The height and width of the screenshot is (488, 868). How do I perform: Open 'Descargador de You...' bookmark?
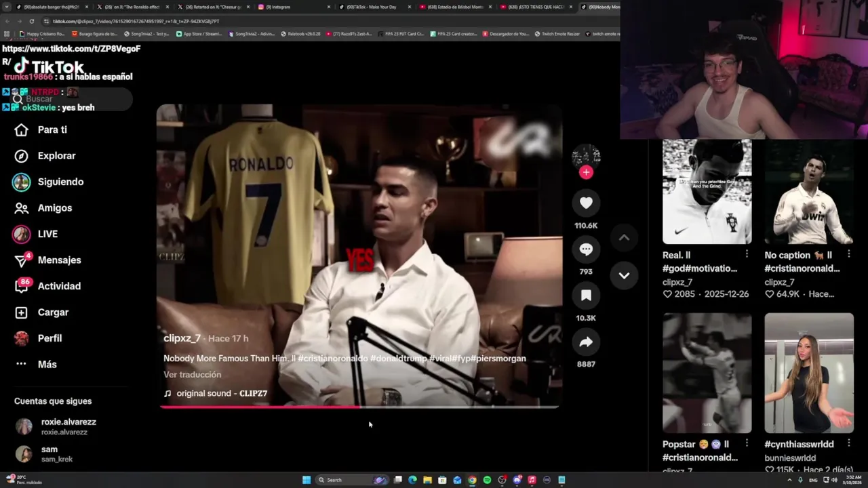tap(505, 34)
